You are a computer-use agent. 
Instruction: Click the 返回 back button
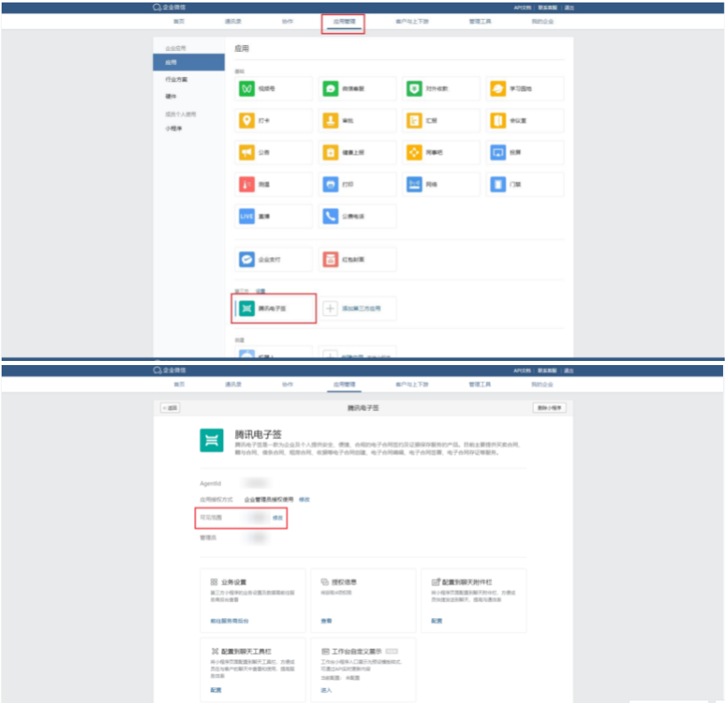coord(170,408)
